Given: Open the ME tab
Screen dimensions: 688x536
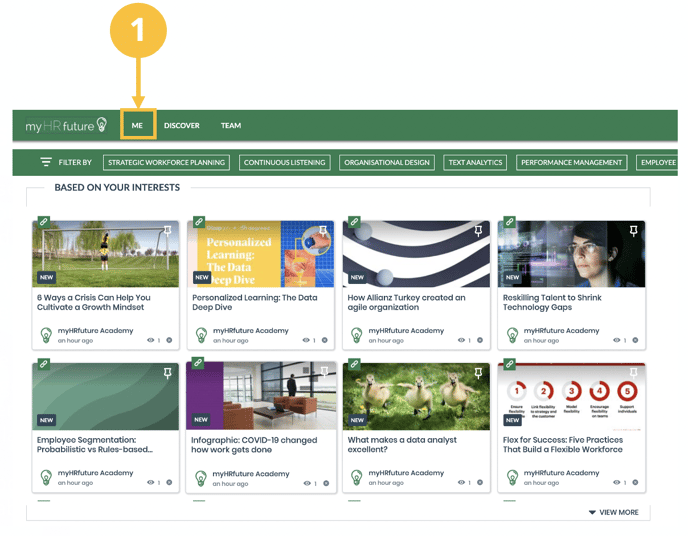Looking at the screenshot, I should coord(137,126).
